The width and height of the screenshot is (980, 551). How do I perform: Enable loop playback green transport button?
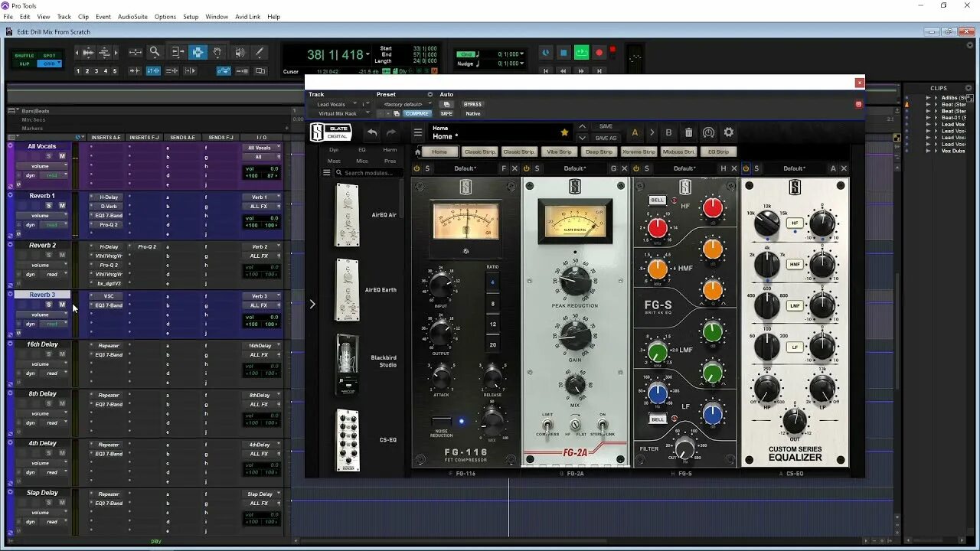point(582,53)
